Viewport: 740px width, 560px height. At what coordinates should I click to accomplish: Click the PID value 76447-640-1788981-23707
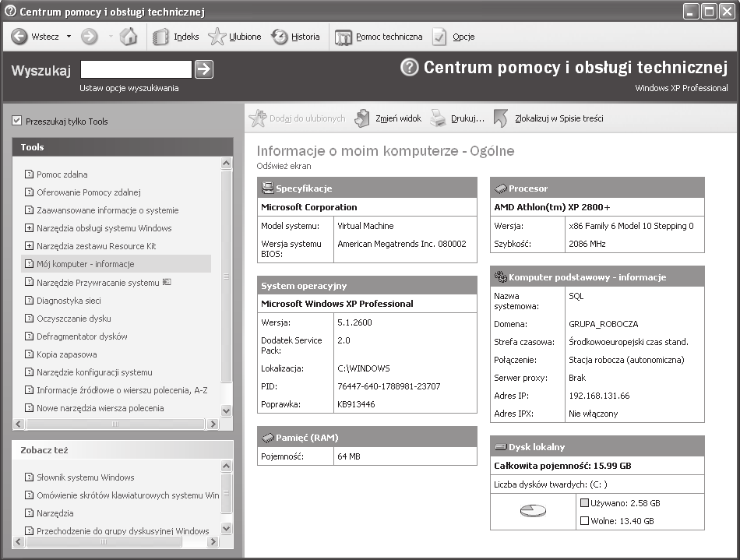click(389, 386)
